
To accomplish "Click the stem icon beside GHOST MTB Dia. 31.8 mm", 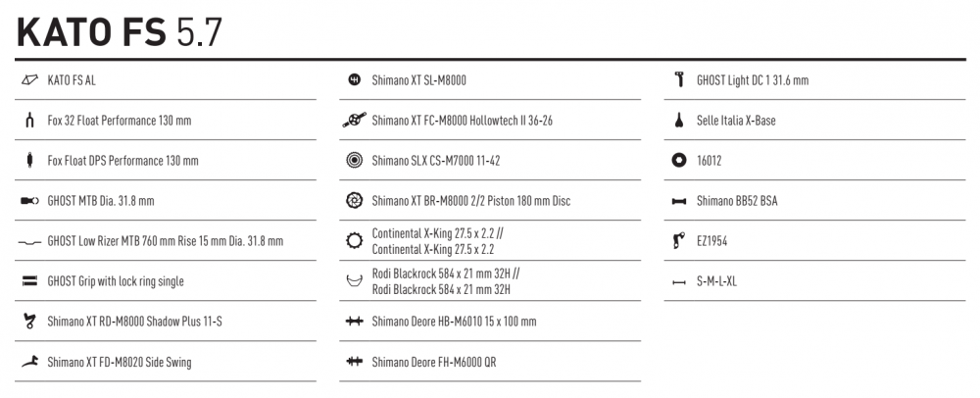I will pos(29,201).
